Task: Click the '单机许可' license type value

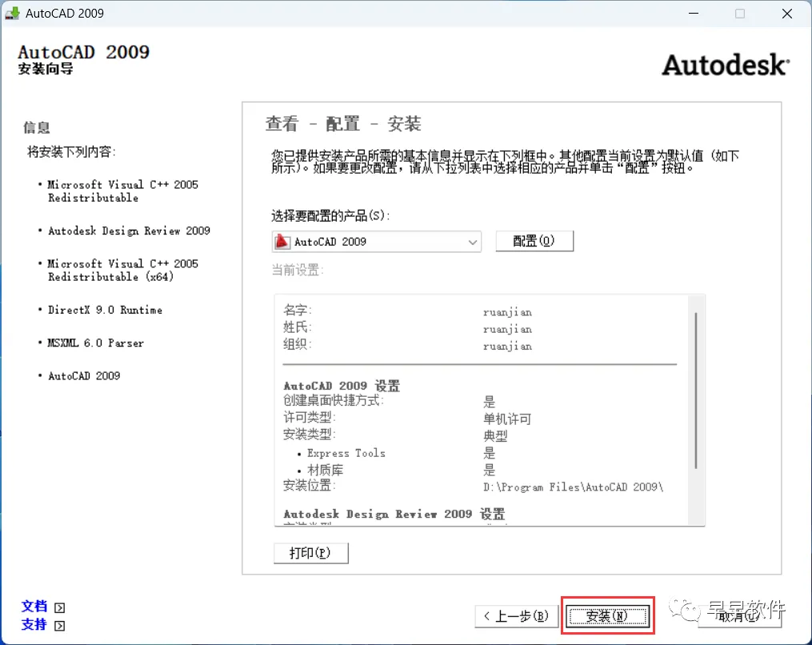Action: pyautogui.click(x=507, y=419)
